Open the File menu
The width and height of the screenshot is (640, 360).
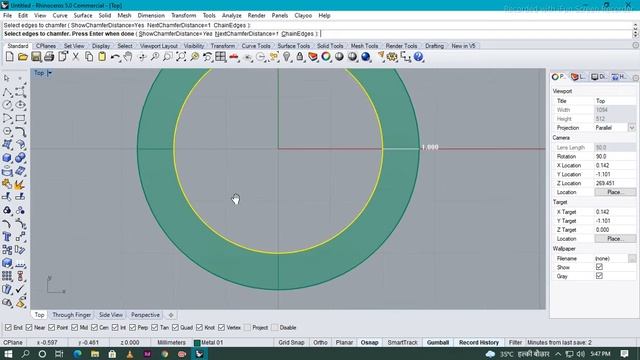[x=7, y=16]
